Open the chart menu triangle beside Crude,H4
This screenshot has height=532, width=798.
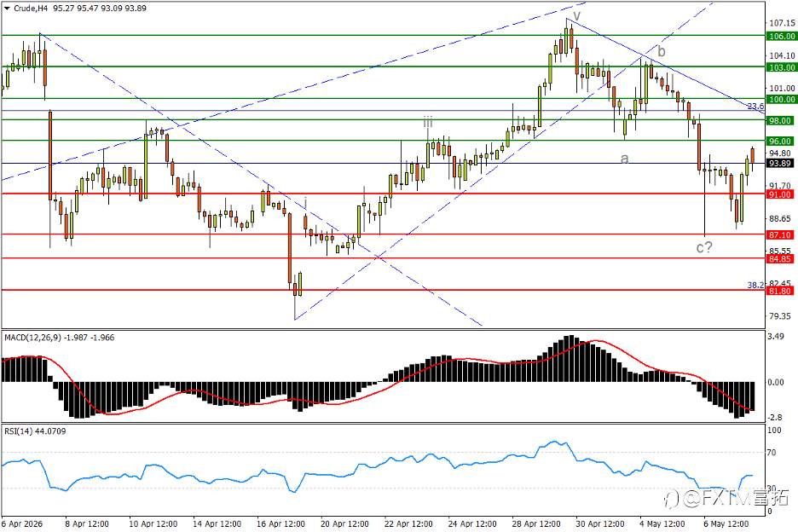(7, 9)
